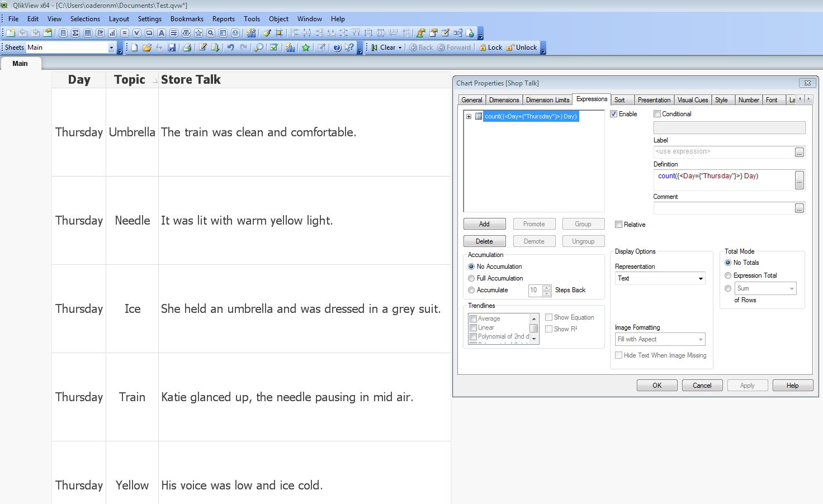
Task: Create a Text Object with the A icon
Action: 162,33
